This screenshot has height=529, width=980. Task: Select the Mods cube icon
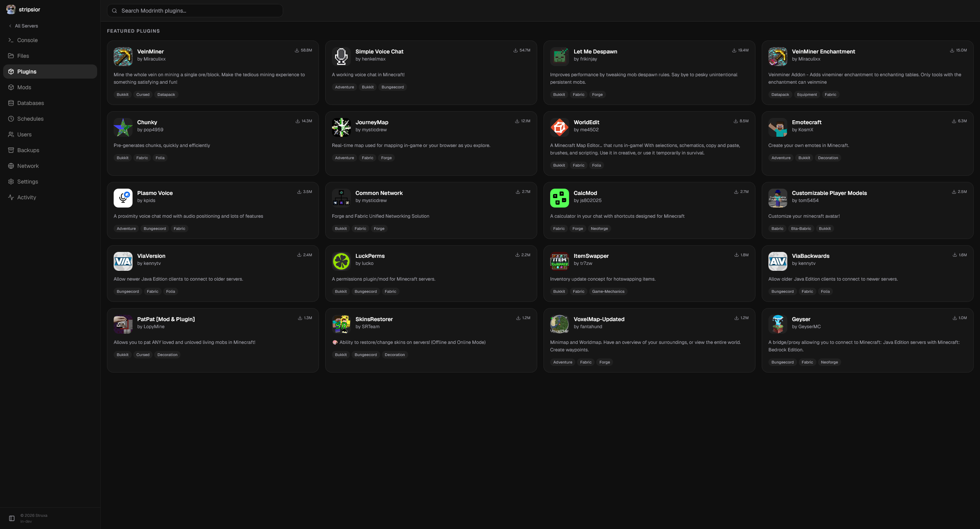pyautogui.click(x=11, y=87)
